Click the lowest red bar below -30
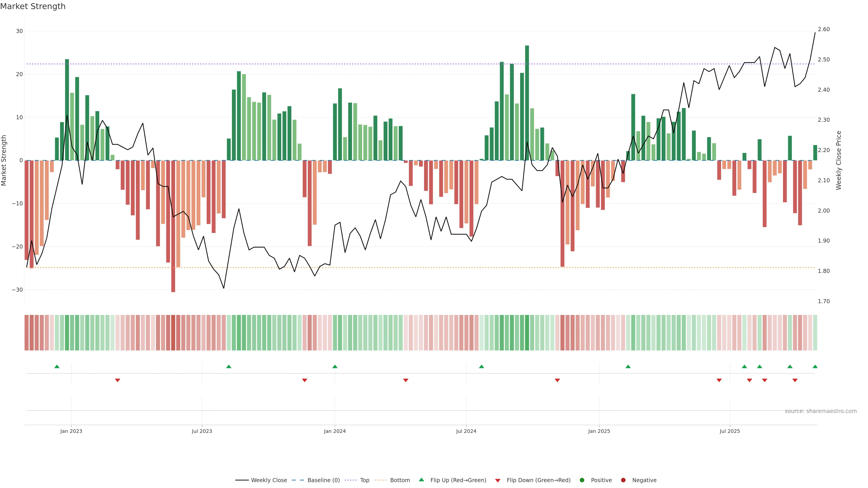 click(173, 249)
